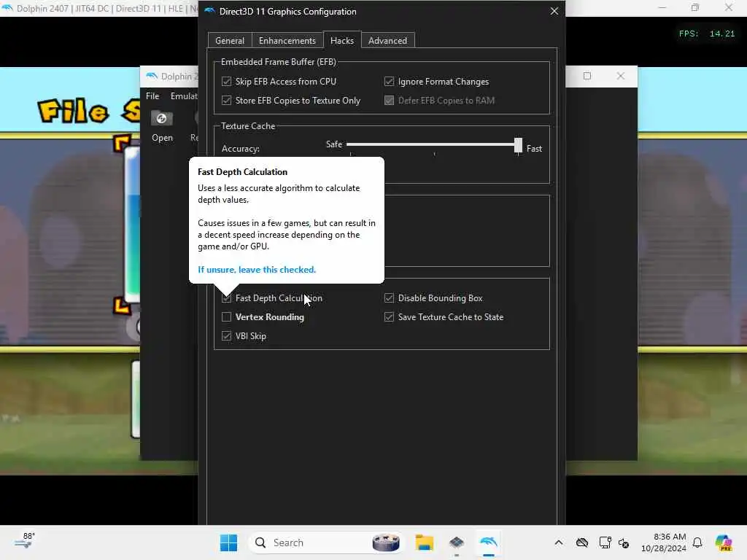Image resolution: width=747 pixels, height=560 pixels.
Task: Click the 'Fast' slider end label
Action: tap(534, 149)
